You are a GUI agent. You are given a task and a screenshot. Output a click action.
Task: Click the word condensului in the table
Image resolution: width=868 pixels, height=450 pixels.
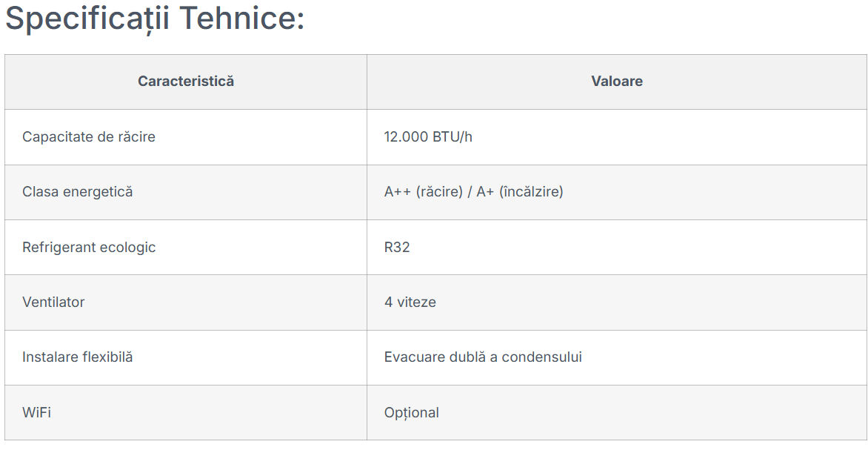541,357
